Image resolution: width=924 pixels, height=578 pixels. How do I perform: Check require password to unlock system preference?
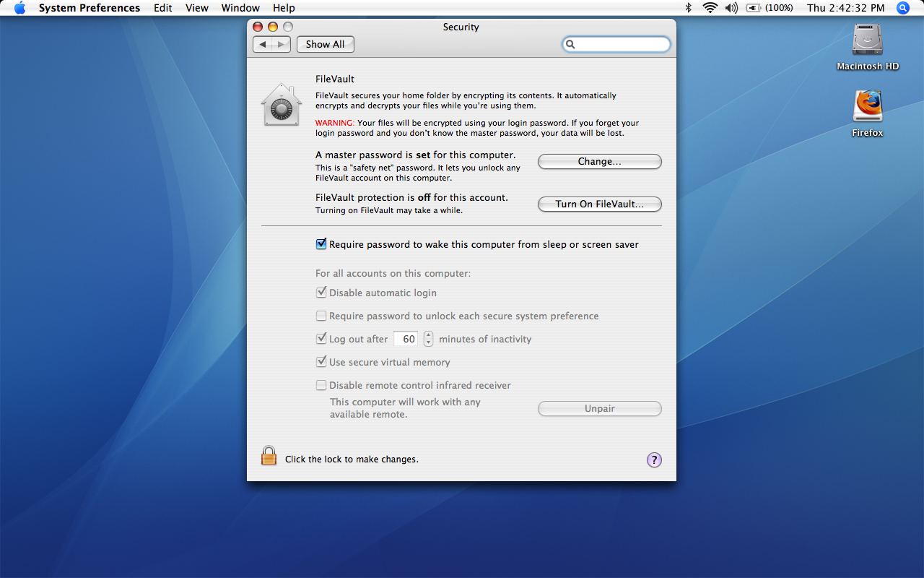321,316
